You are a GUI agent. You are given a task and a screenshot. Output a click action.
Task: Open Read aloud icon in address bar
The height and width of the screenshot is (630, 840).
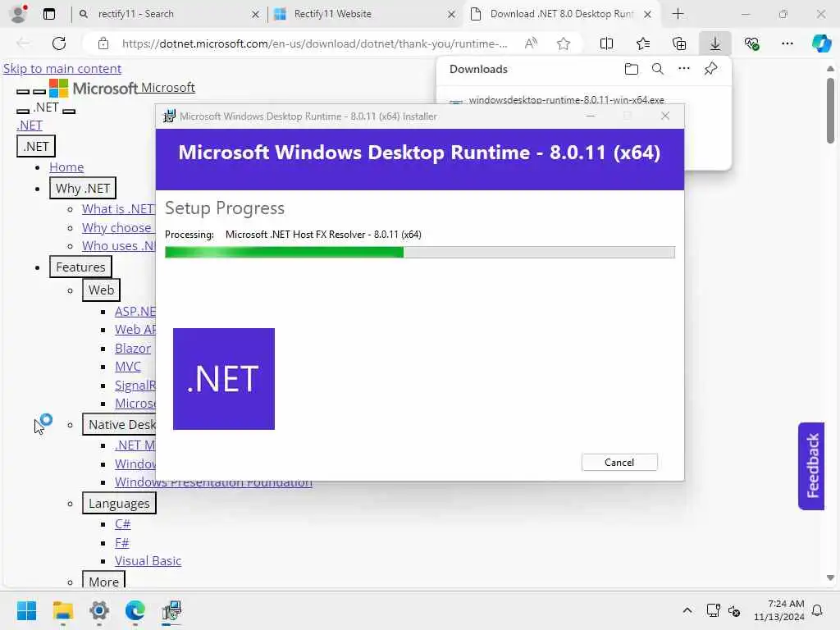[531, 43]
